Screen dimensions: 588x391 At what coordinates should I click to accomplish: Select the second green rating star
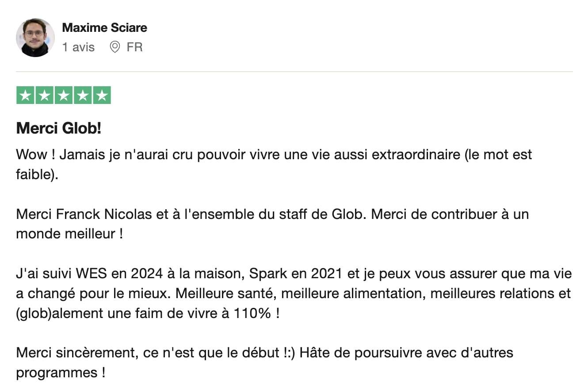[45, 95]
